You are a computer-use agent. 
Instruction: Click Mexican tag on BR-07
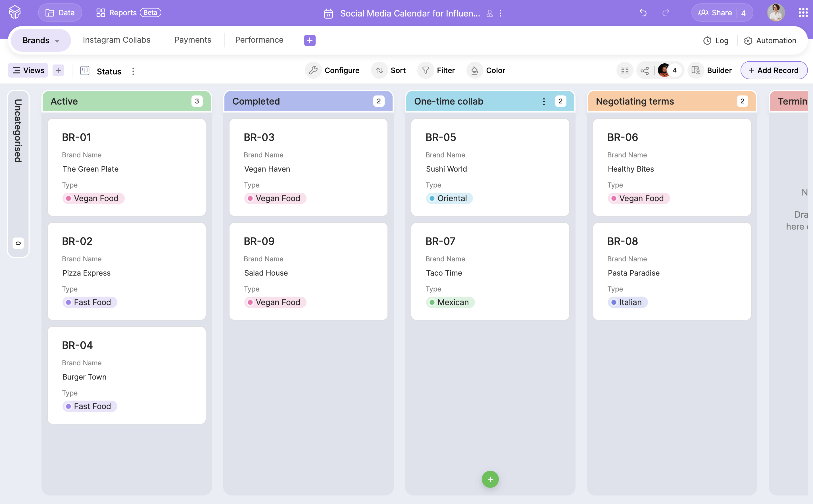450,302
